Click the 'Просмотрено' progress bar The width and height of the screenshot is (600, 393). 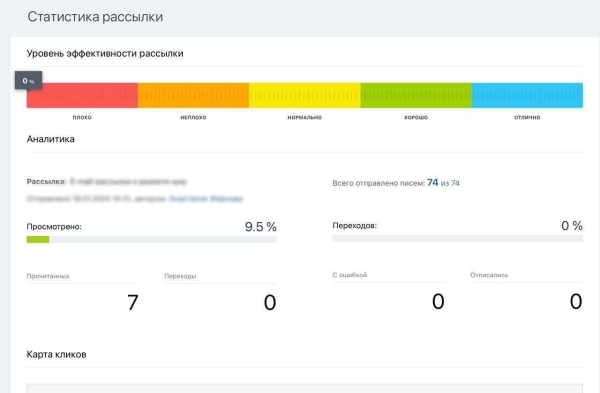click(152, 240)
